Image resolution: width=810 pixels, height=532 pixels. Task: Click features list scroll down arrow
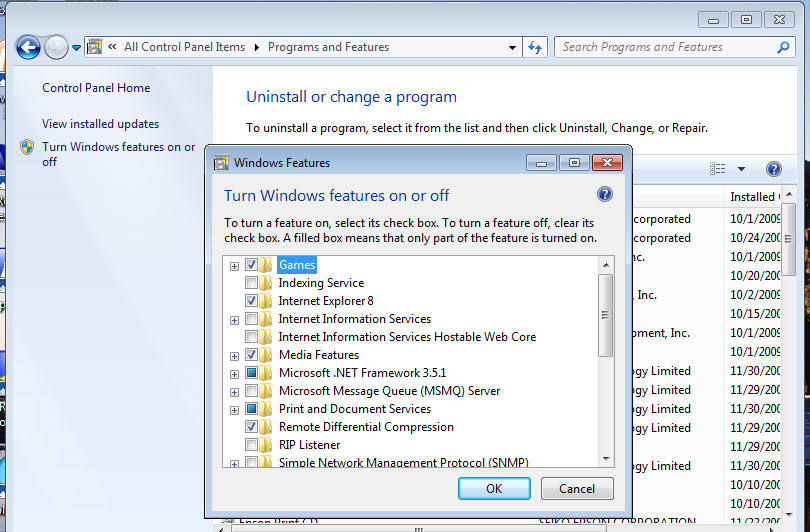point(606,459)
